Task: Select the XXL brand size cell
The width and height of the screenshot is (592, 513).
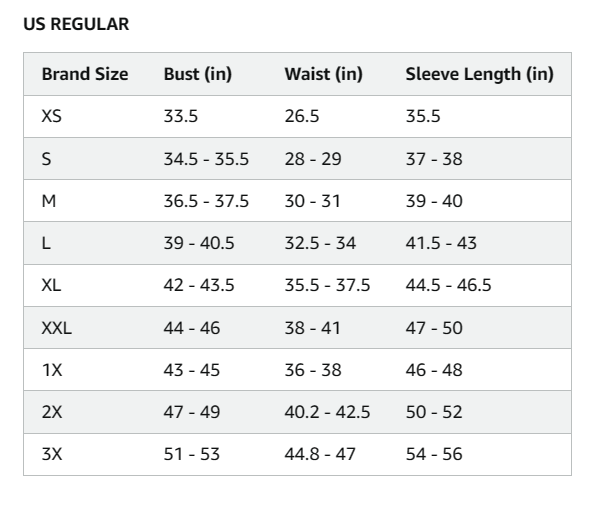Action: point(56,328)
